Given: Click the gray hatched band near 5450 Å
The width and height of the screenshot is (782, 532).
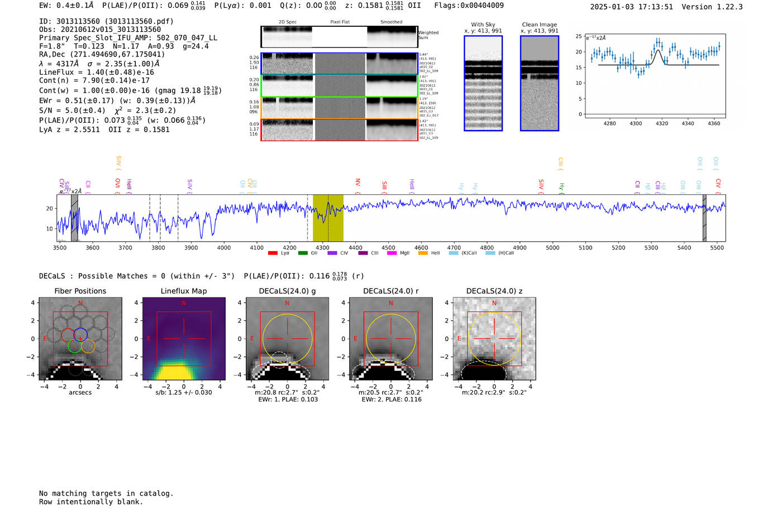Looking at the screenshot, I should pyautogui.click(x=704, y=218).
